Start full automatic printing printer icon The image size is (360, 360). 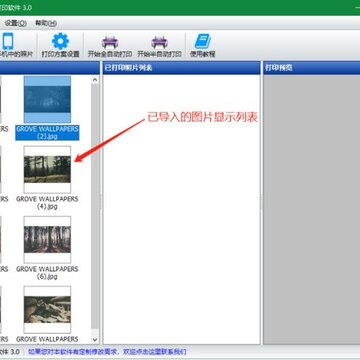[110, 42]
